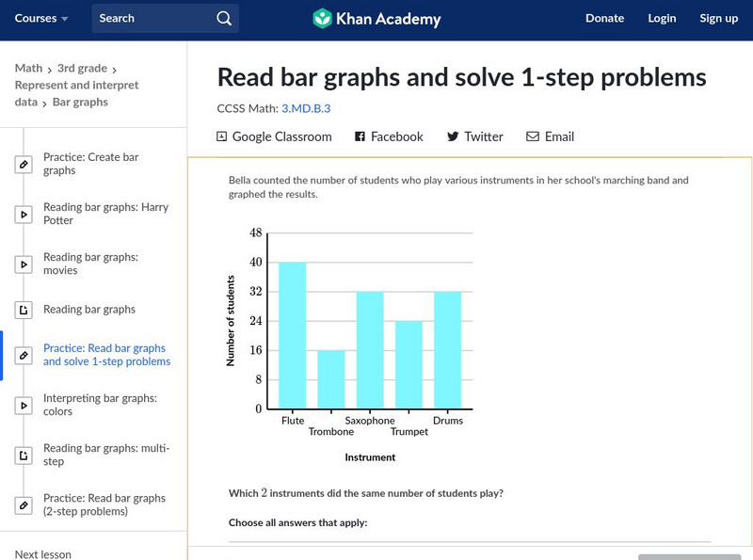Image resolution: width=753 pixels, height=560 pixels.
Task: Share on Twitter
Action: 475,136
